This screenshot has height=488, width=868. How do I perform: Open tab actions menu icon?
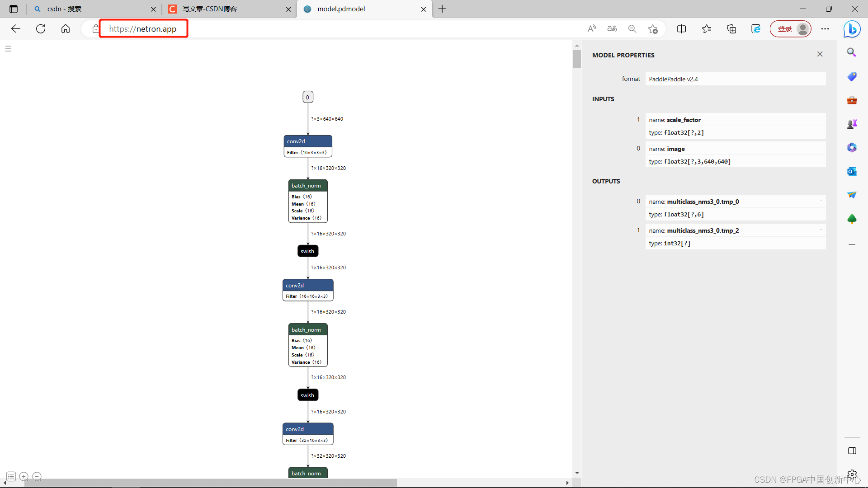click(x=14, y=9)
